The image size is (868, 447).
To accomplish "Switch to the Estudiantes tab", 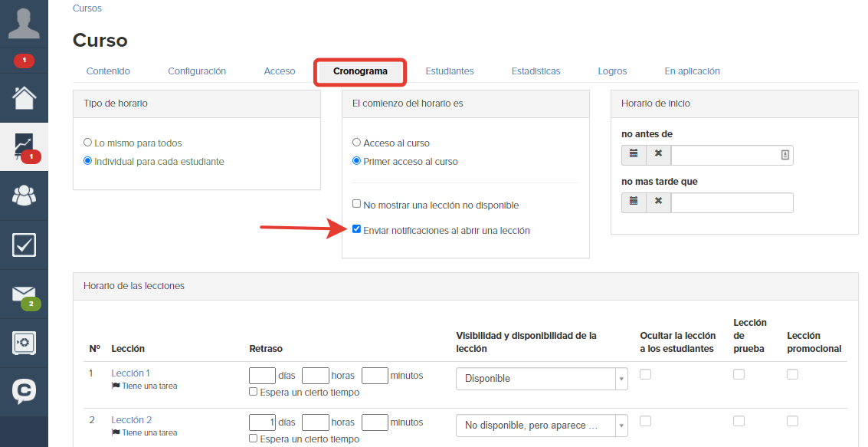I will point(450,71).
